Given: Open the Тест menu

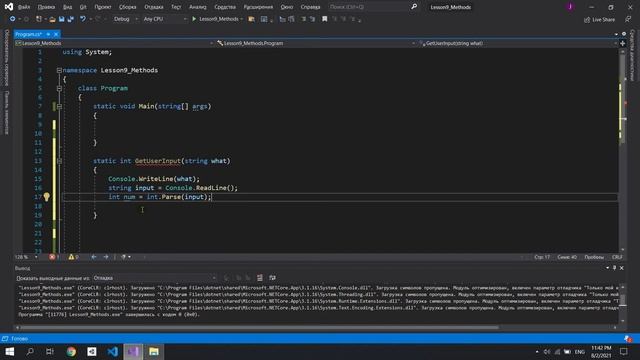Looking at the screenshot, I should (x=176, y=7).
